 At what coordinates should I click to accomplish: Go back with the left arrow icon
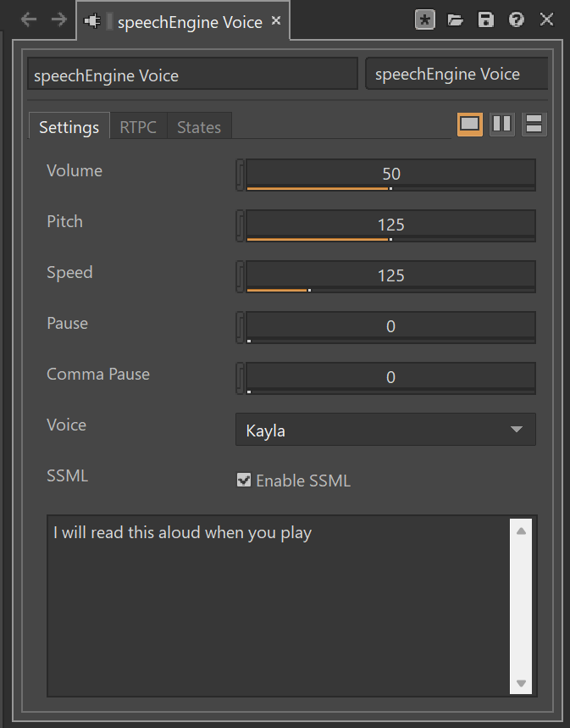coord(29,19)
